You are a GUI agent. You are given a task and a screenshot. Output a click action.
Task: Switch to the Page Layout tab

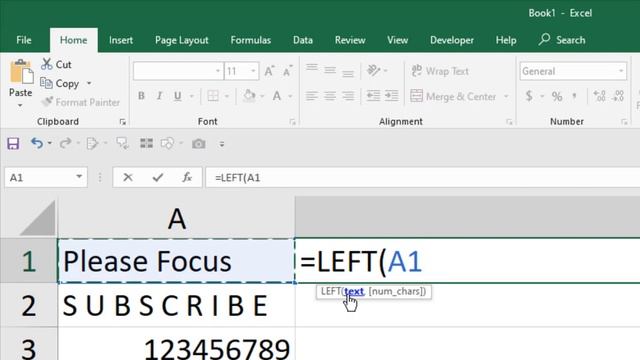point(182,40)
